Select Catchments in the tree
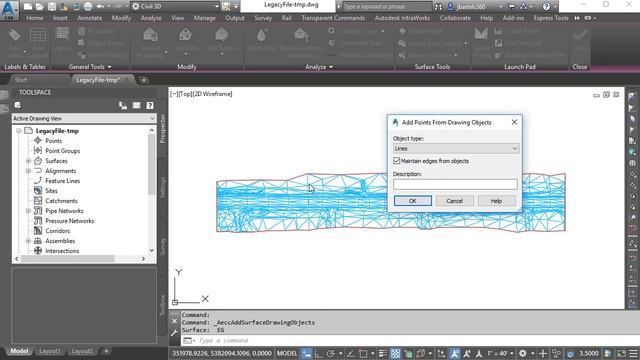 click(61, 201)
